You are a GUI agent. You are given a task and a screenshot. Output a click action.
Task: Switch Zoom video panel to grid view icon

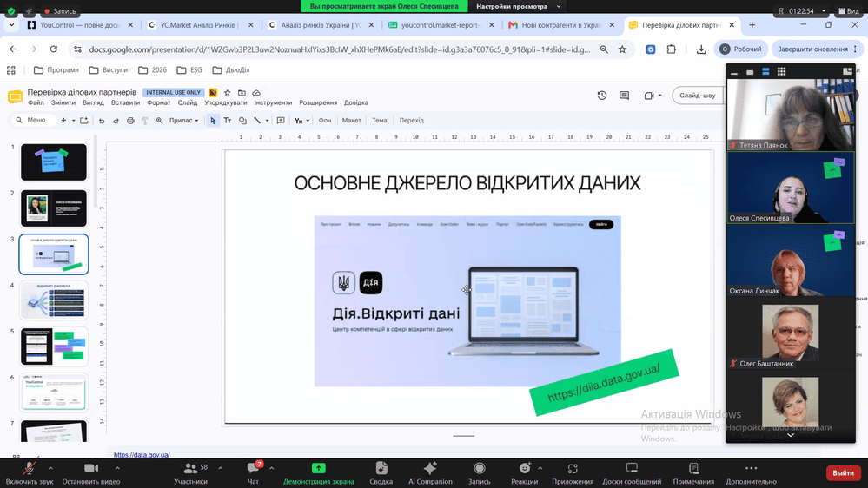[782, 71]
